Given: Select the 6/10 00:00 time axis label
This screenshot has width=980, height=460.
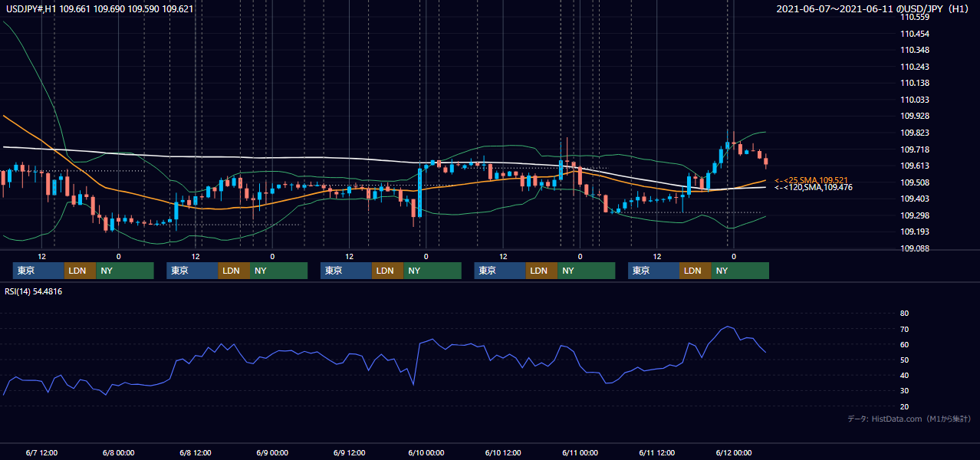Looking at the screenshot, I should click(x=426, y=453).
